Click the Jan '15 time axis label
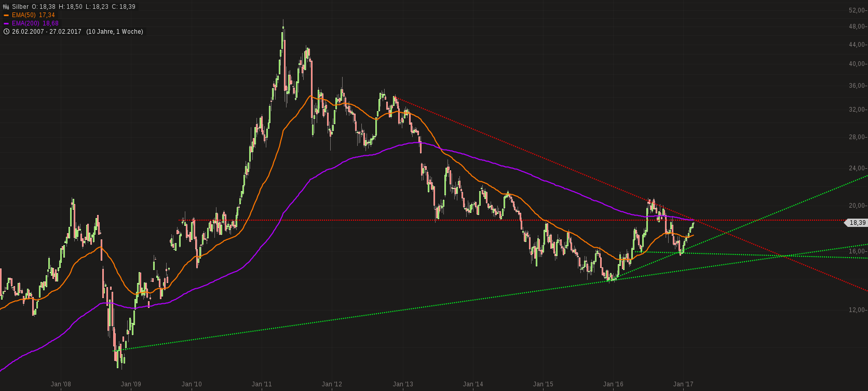 pyautogui.click(x=543, y=384)
